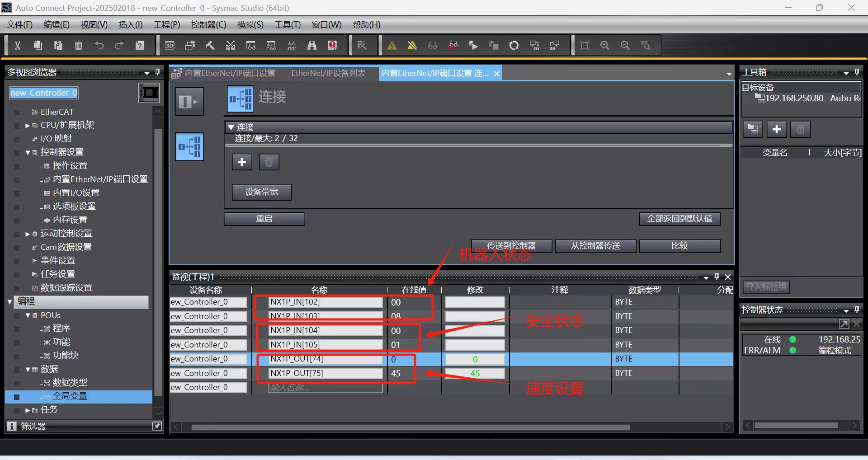868x460 pixels.
Task: Pin the multi-view explorer panel
Action: (157, 72)
